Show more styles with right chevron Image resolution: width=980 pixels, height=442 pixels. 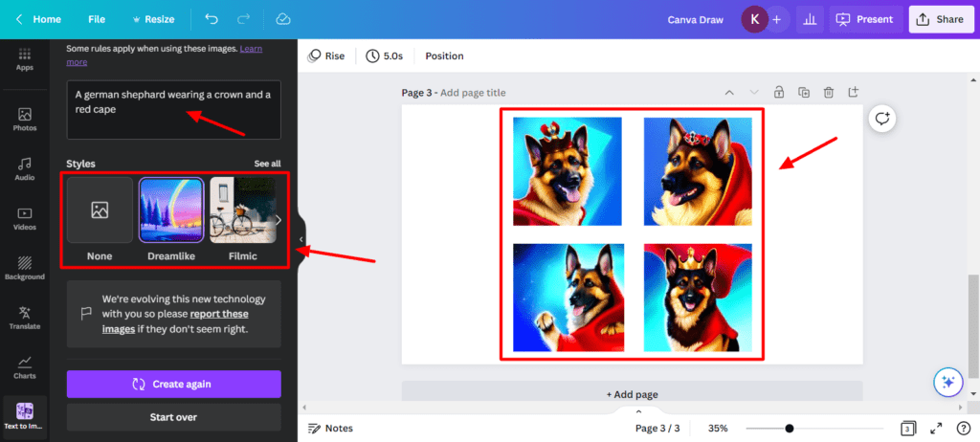(x=278, y=219)
